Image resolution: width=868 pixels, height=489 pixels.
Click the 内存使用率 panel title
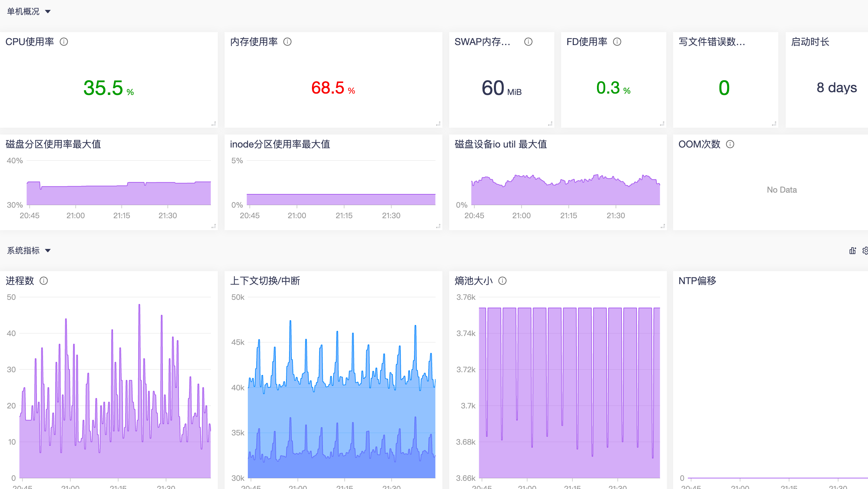click(254, 42)
